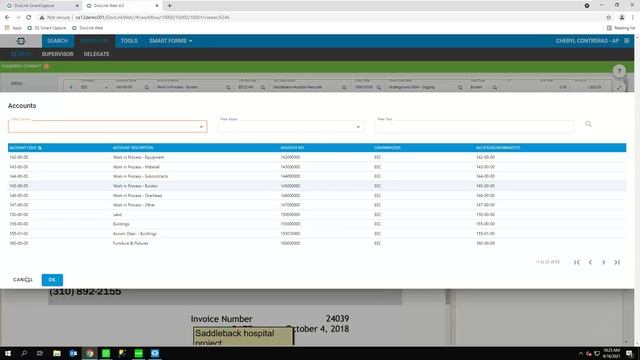
Task: Open a new browser tab
Action: click(x=169, y=6)
